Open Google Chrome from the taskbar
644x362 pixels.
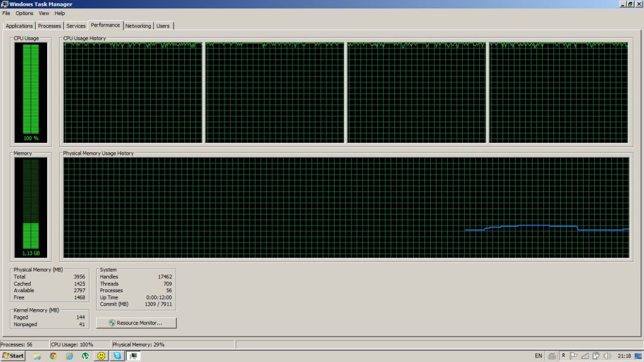pos(53,356)
